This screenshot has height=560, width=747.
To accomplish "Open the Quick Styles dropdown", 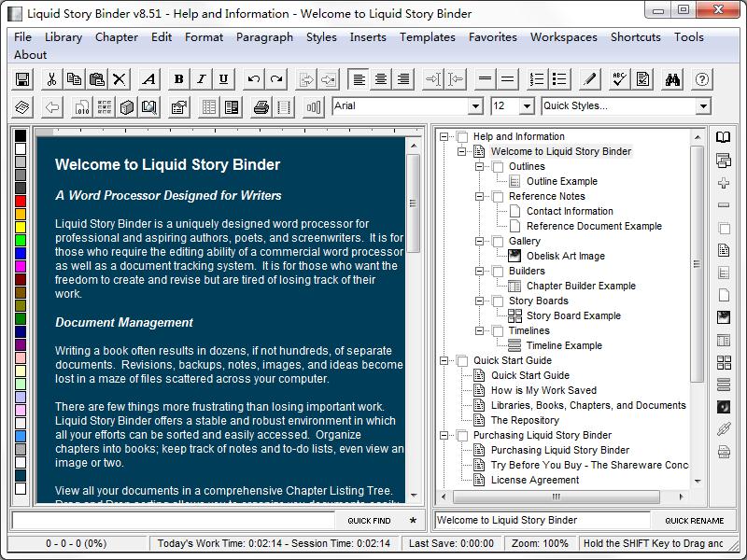I will tap(703, 106).
